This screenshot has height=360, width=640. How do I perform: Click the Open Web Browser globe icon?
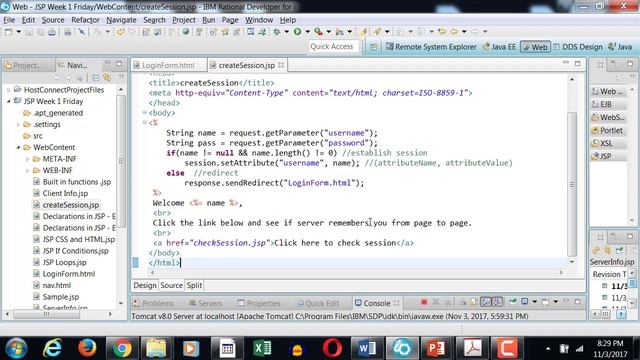186,32
